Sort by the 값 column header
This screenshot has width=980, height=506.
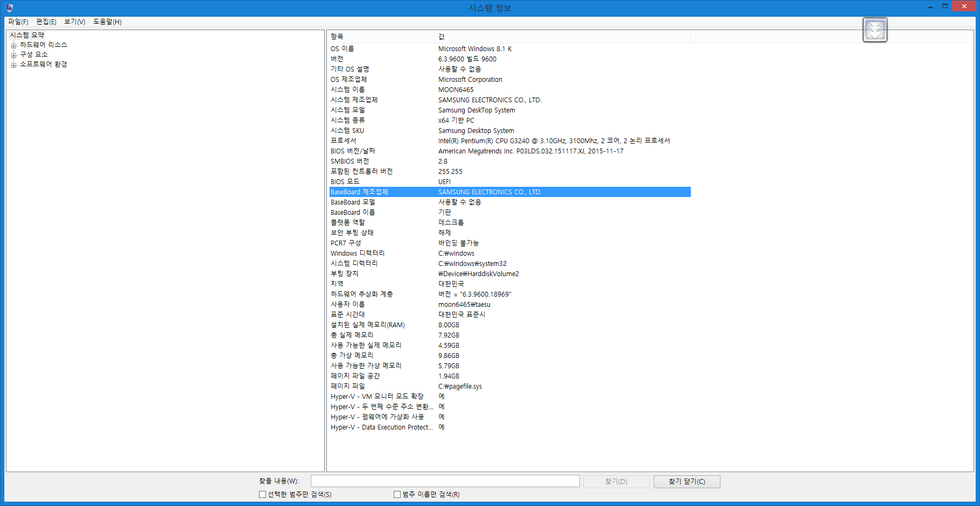pyautogui.click(x=563, y=37)
